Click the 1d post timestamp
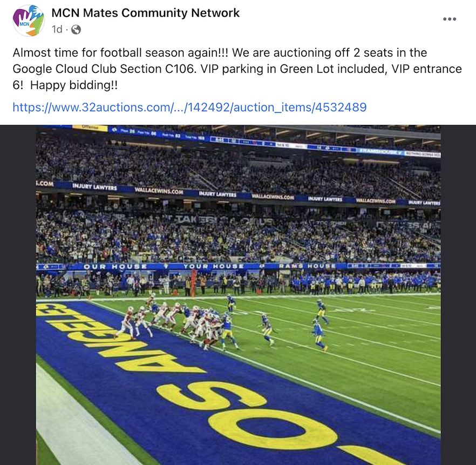 point(57,30)
